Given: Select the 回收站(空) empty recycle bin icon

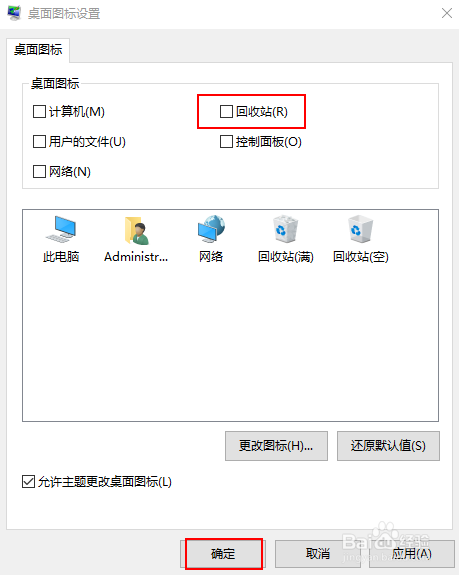Looking at the screenshot, I should pyautogui.click(x=360, y=229).
